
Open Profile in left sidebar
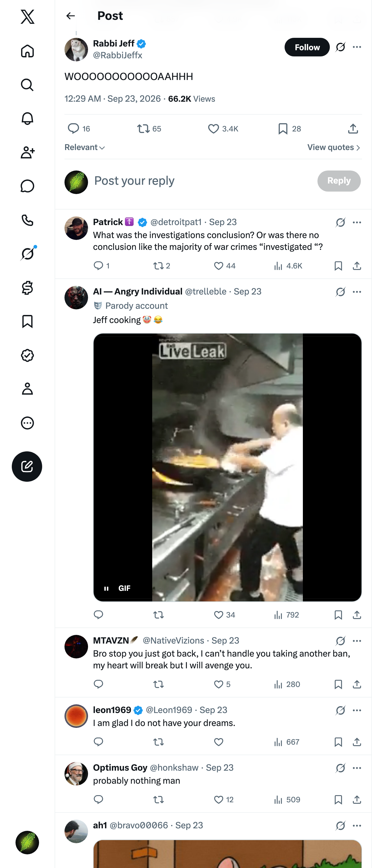(x=27, y=389)
